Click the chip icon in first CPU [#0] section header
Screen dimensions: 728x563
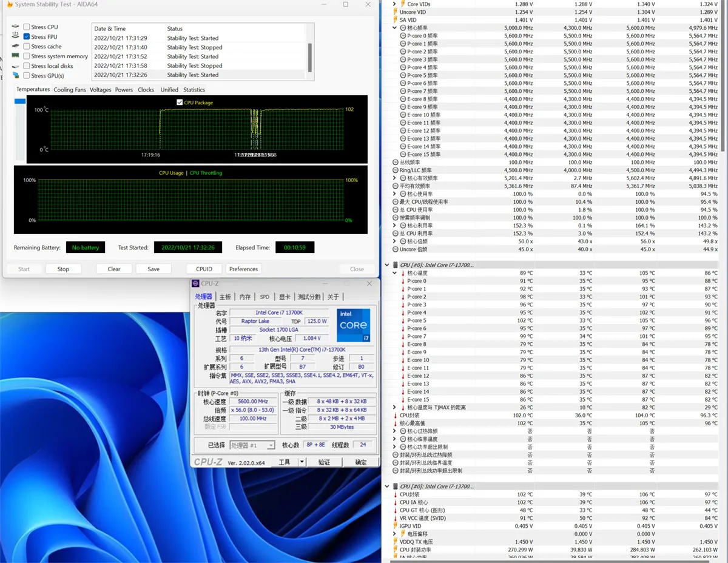coord(396,265)
